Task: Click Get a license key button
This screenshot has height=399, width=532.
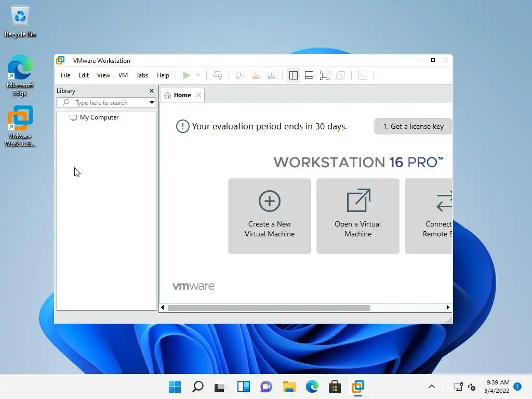Action: click(413, 126)
